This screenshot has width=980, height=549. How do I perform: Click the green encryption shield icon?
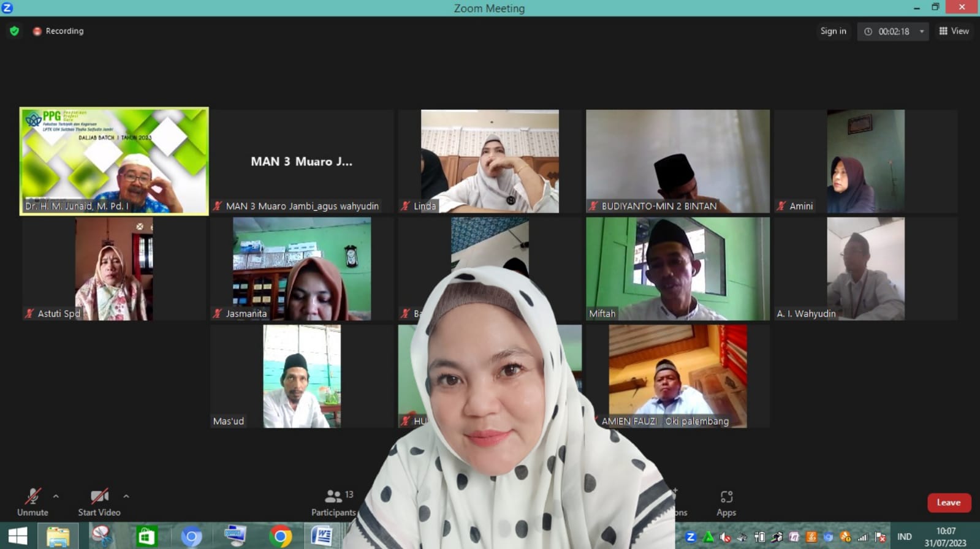(14, 31)
